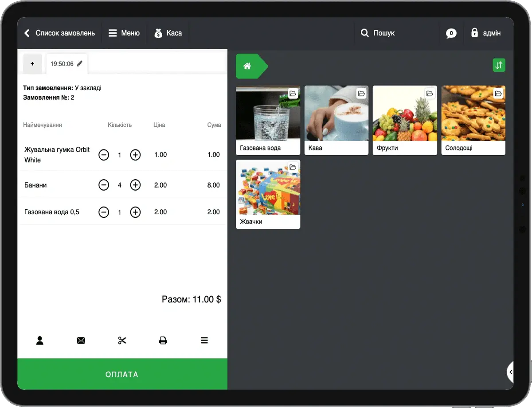Click the green home breadcrumb icon
The height and width of the screenshot is (408, 532).
click(x=247, y=66)
